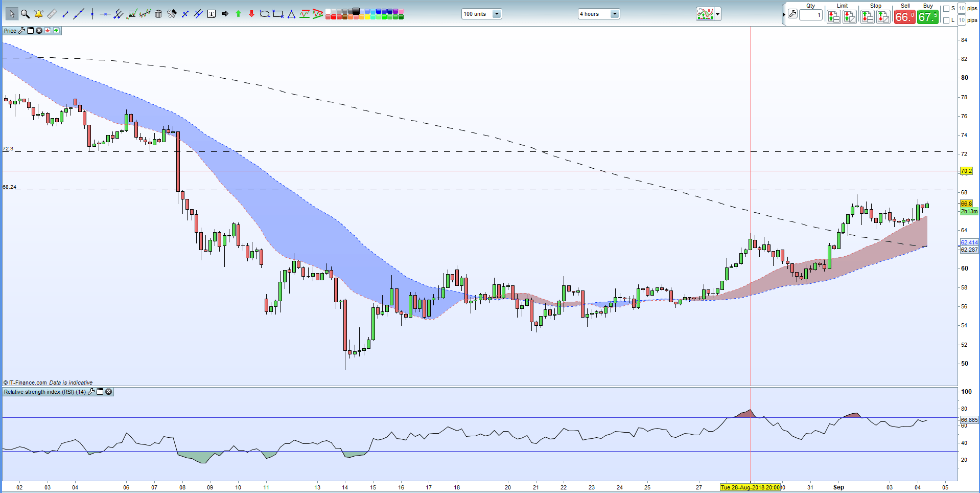Pick the white color swatch
This screenshot has width=980, height=493.
coord(328,11)
